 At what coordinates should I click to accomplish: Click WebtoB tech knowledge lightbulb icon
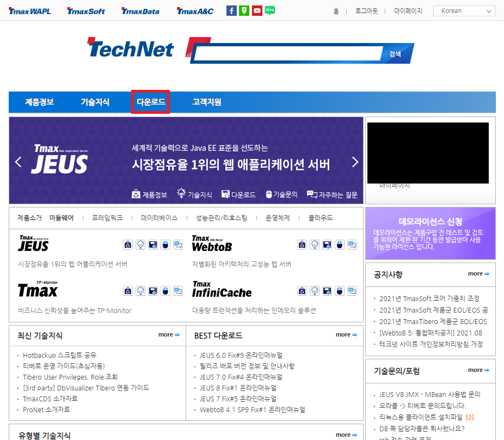click(x=315, y=245)
